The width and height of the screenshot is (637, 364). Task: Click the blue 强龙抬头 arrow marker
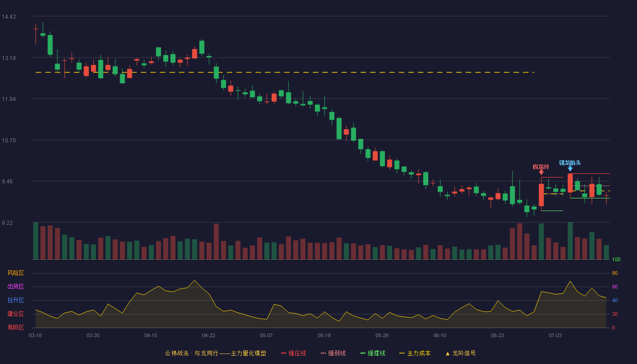(x=570, y=168)
